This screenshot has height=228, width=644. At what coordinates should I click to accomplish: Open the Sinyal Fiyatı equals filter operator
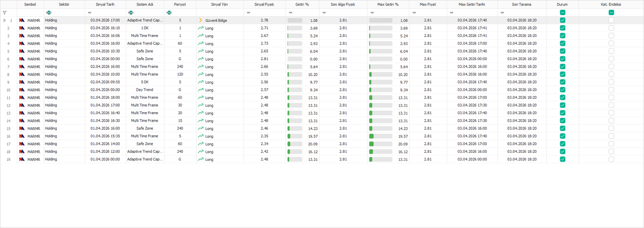click(x=248, y=13)
